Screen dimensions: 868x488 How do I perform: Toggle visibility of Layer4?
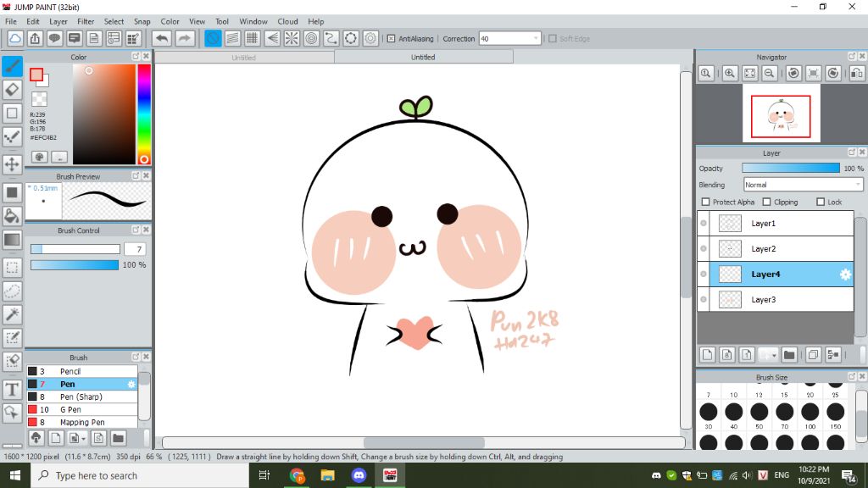point(704,274)
